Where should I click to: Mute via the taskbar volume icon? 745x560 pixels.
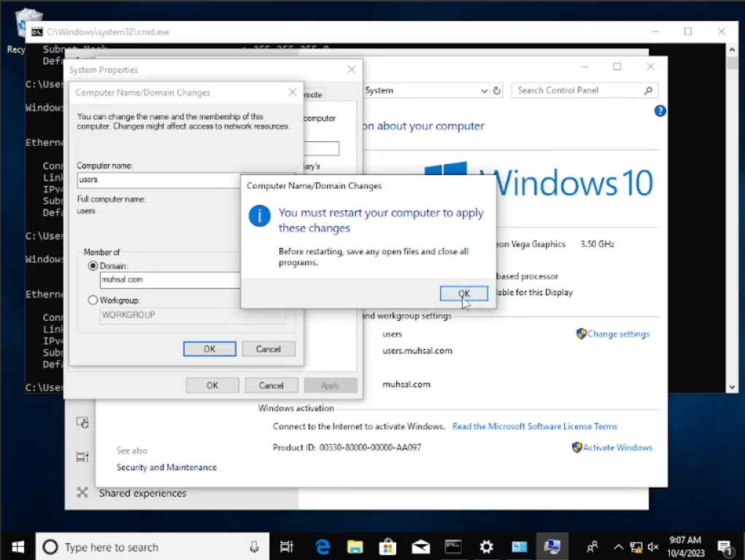click(652, 547)
